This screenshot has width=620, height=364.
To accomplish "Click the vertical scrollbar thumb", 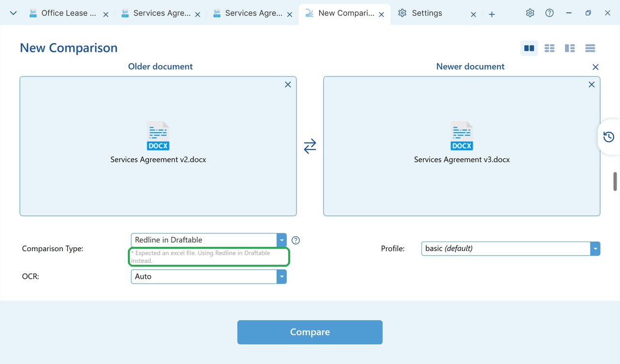I will tap(615, 182).
